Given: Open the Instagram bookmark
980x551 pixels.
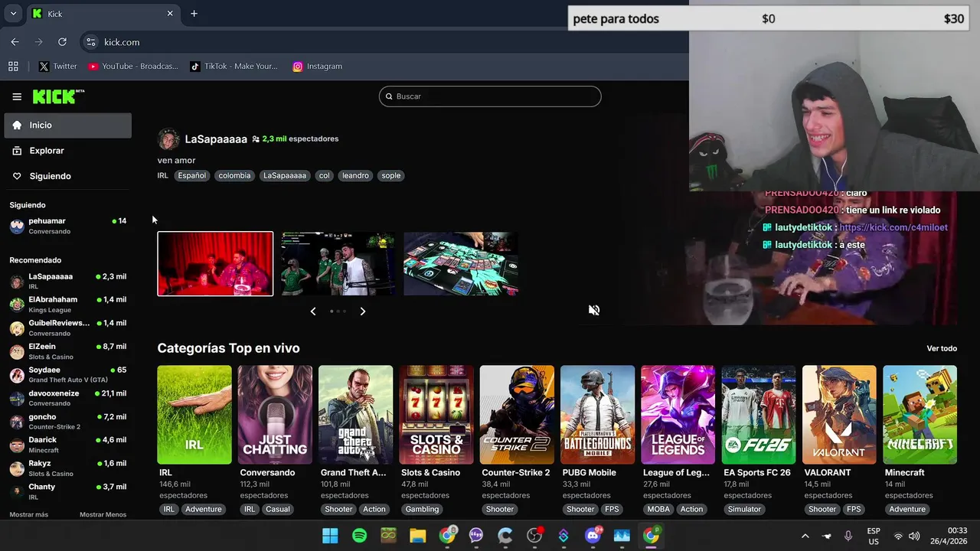Looking at the screenshot, I should pos(317,67).
